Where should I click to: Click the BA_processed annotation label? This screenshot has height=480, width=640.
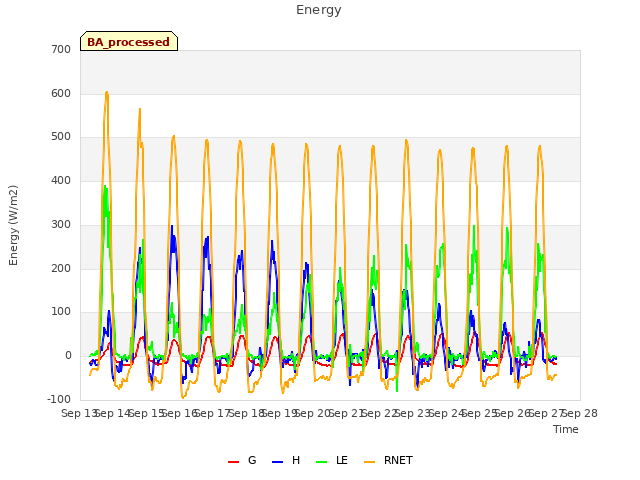(x=129, y=41)
